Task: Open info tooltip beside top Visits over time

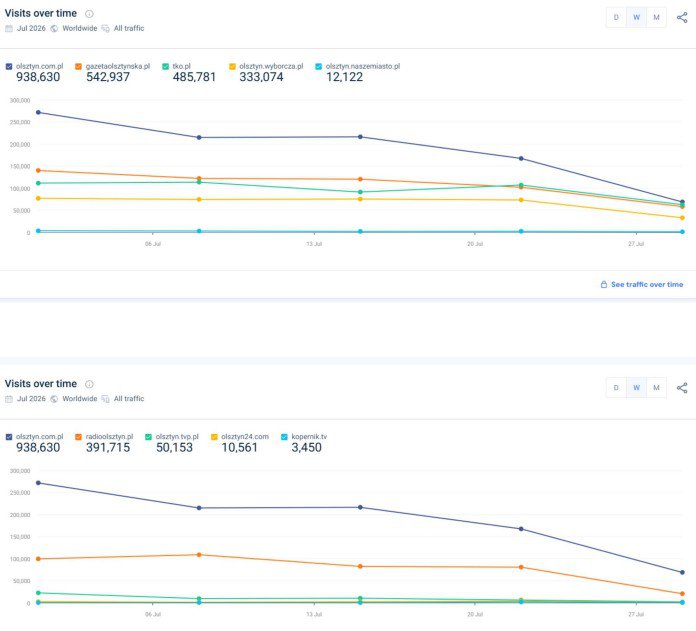Action: [x=89, y=14]
